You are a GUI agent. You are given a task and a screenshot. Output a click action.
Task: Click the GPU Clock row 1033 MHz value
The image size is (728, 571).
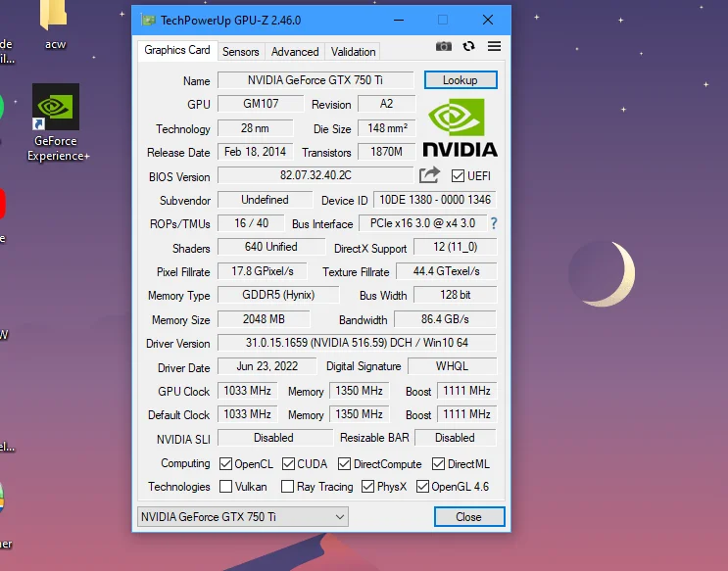[x=248, y=391]
